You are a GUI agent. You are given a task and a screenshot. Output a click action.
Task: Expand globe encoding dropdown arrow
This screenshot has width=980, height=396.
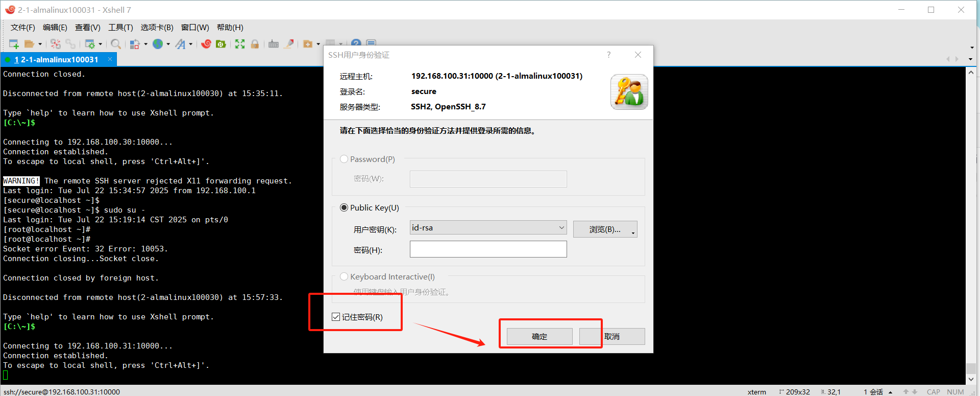click(168, 44)
